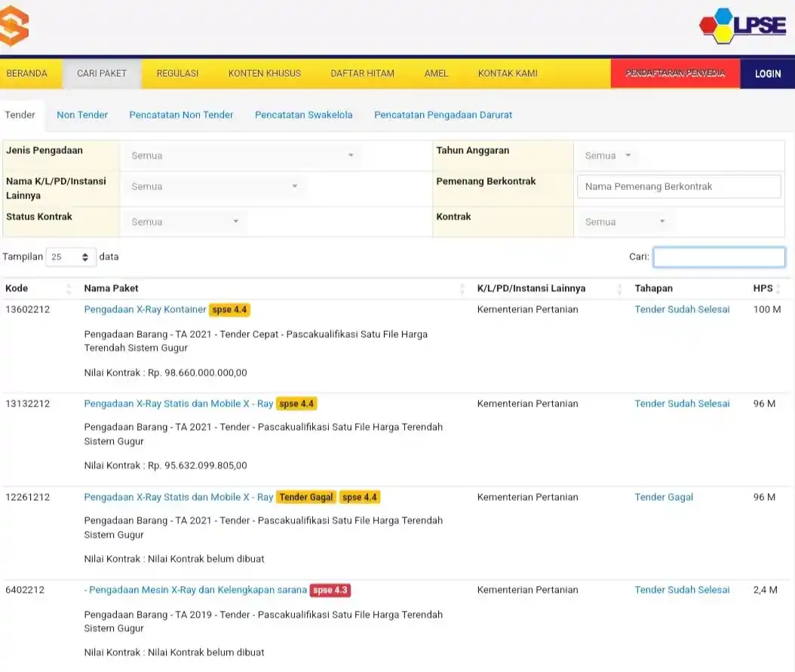The image size is (795, 672).
Task: Change the Tampilan rows-per-page selector
Action: [x=71, y=257]
